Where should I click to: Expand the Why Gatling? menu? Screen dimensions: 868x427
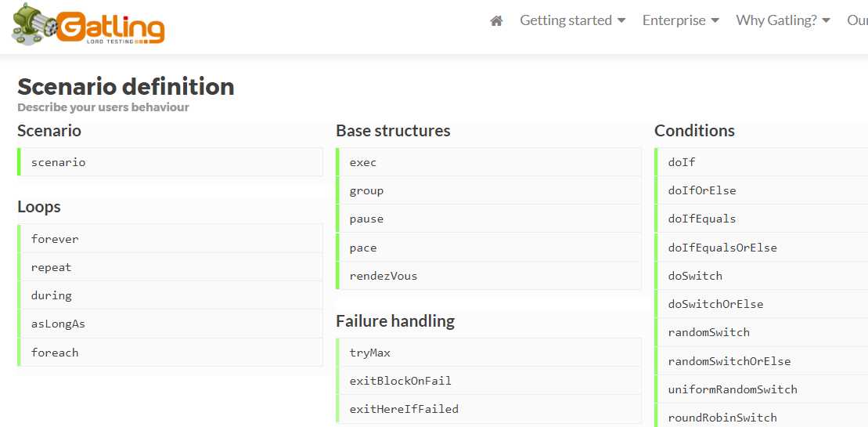tap(783, 20)
